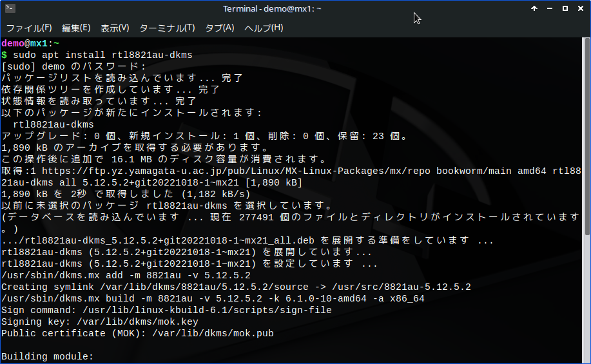Click the 'rtl8821au-dkms ... を展開しています' line
Image resolution: width=591 pixels, height=364 pixels.
[x=186, y=252]
